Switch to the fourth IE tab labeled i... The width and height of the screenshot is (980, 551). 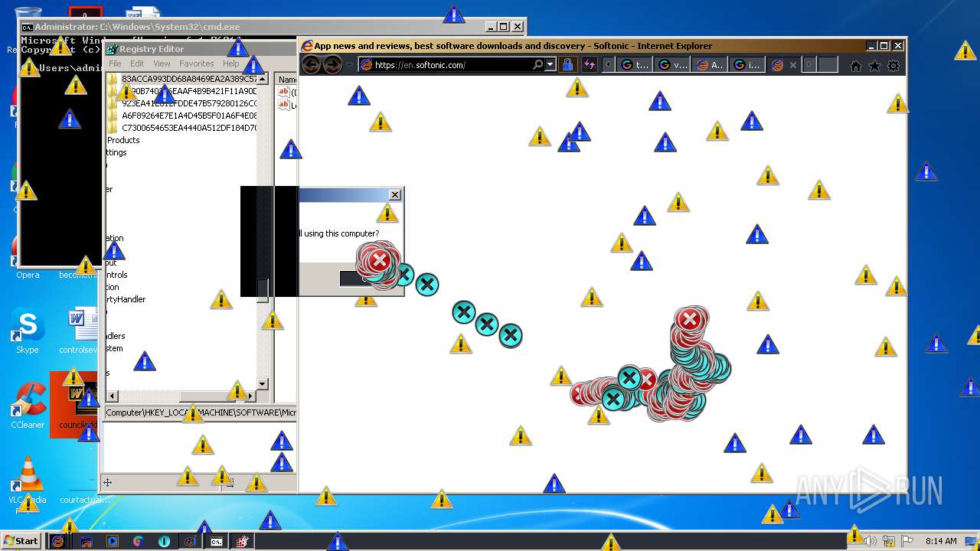[747, 65]
